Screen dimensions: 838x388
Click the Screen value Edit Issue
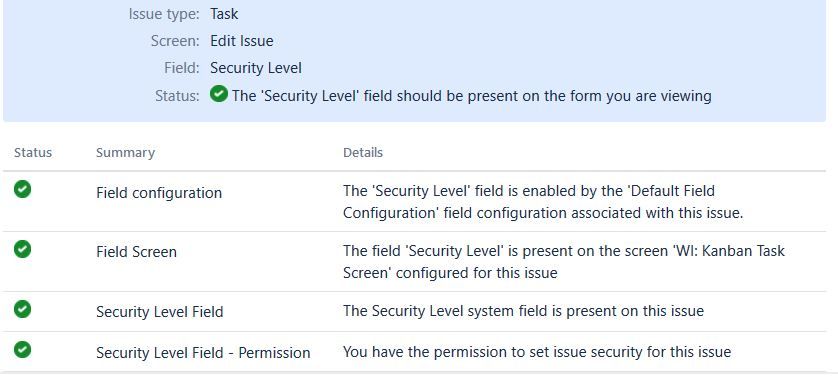tap(242, 41)
